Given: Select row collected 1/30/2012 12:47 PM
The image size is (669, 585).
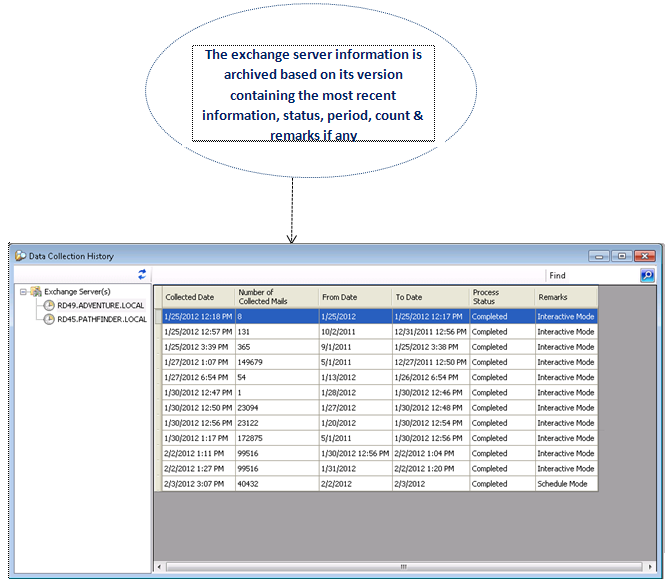Looking at the screenshot, I should click(x=380, y=393).
